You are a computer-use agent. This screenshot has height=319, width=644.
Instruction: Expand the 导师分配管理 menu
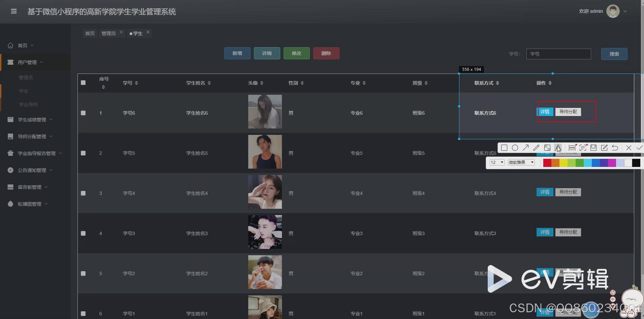[x=51, y=136]
